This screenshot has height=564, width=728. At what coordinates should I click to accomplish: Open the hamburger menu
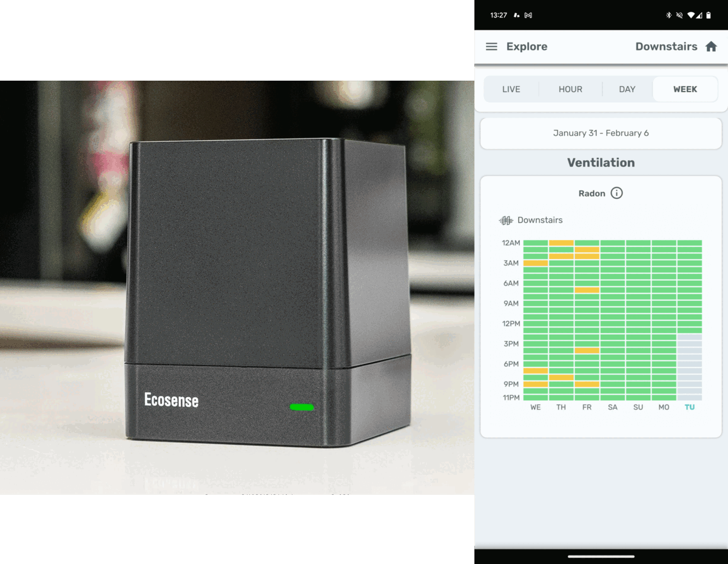pos(491,47)
